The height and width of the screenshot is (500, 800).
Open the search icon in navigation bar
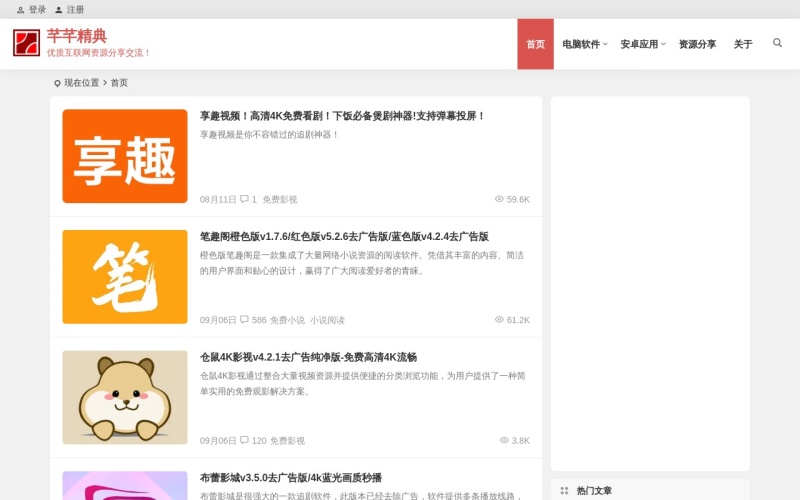[777, 43]
